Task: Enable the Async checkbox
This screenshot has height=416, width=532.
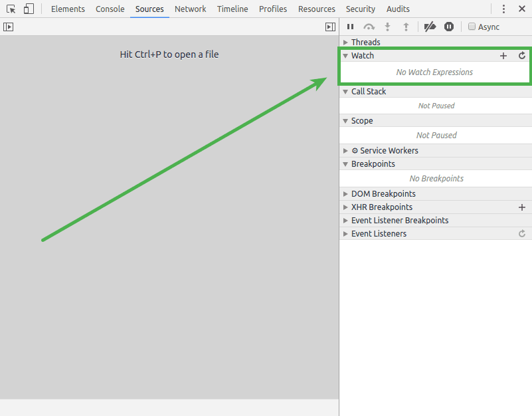Action: coord(473,27)
